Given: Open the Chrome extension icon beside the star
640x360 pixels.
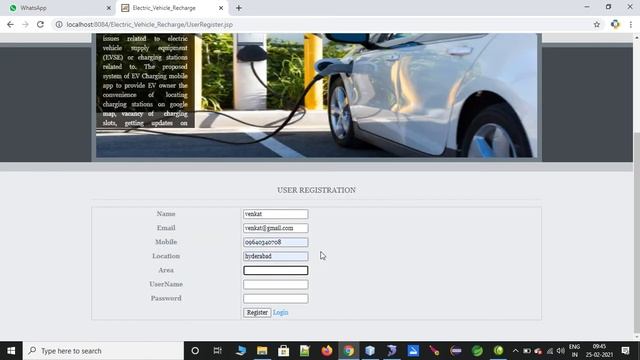Looking at the screenshot, I should pyautogui.click(x=615, y=24).
